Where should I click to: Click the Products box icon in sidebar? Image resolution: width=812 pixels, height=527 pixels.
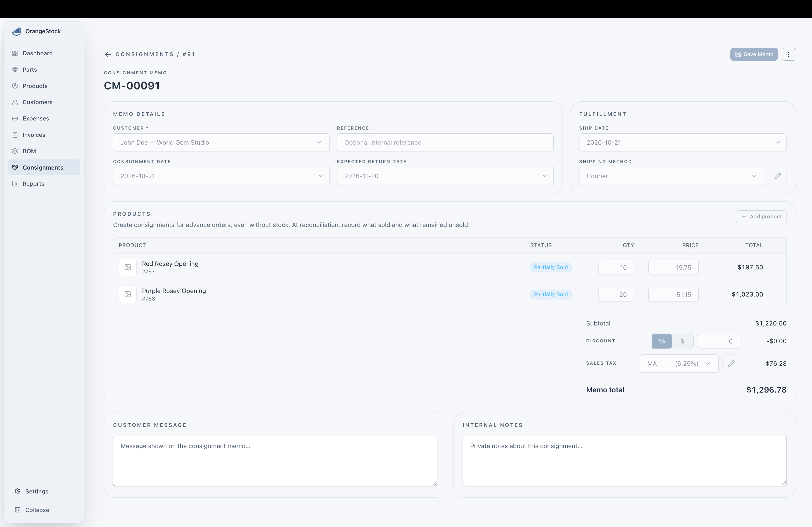point(15,86)
